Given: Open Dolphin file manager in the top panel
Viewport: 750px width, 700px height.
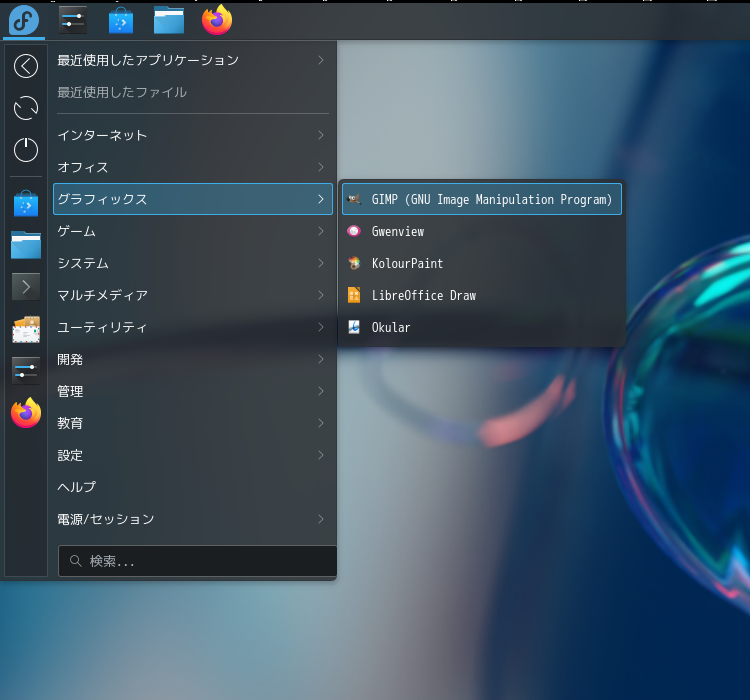Looking at the screenshot, I should tap(169, 21).
